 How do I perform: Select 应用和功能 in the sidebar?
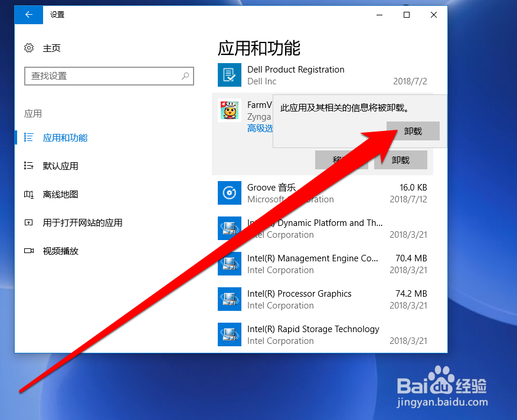coord(65,138)
